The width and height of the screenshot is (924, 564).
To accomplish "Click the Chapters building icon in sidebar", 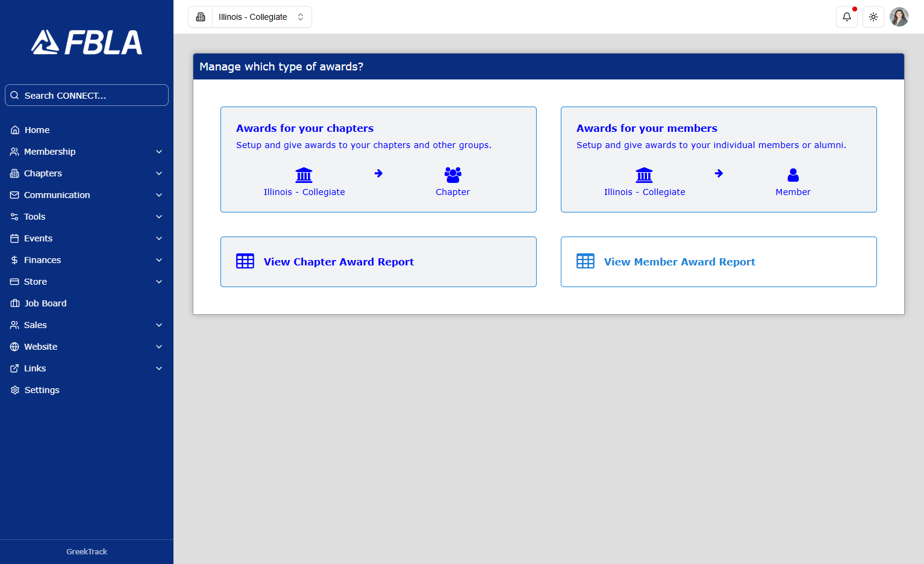I will [x=14, y=173].
